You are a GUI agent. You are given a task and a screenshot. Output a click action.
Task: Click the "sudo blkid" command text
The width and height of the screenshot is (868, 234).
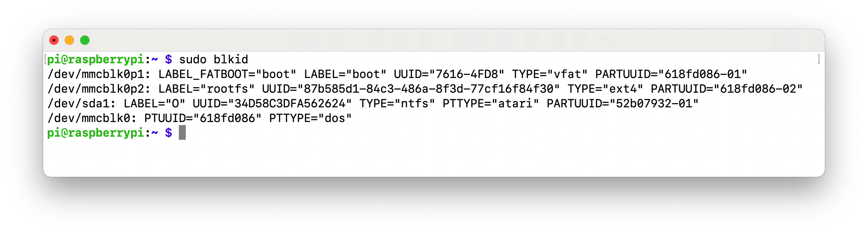214,59
